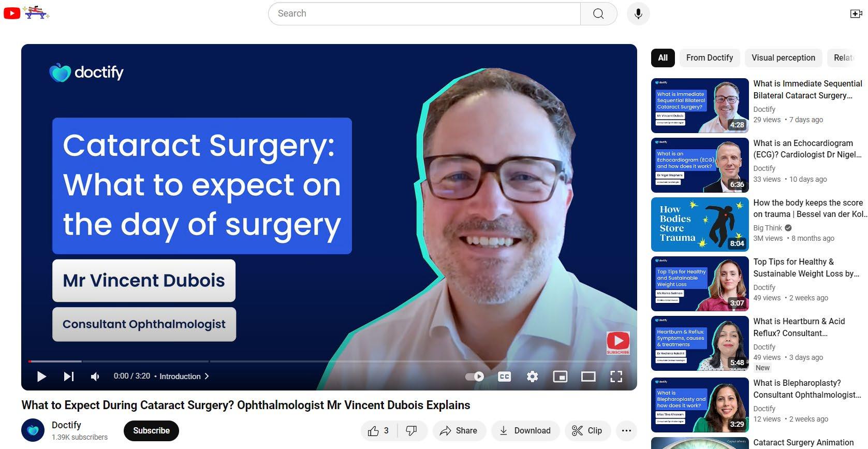Click the video title below the player

click(246, 405)
